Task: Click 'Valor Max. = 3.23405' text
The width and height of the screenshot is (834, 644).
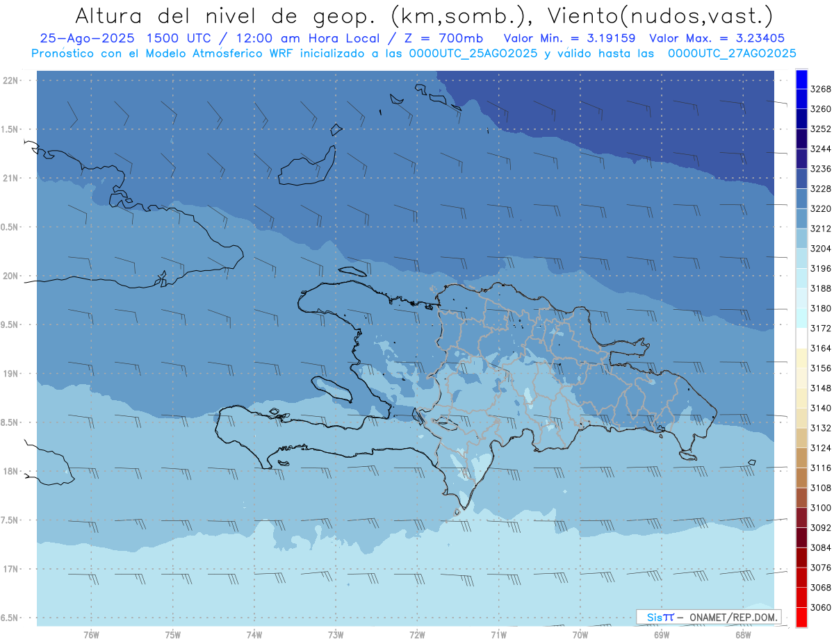Action: click(x=717, y=39)
